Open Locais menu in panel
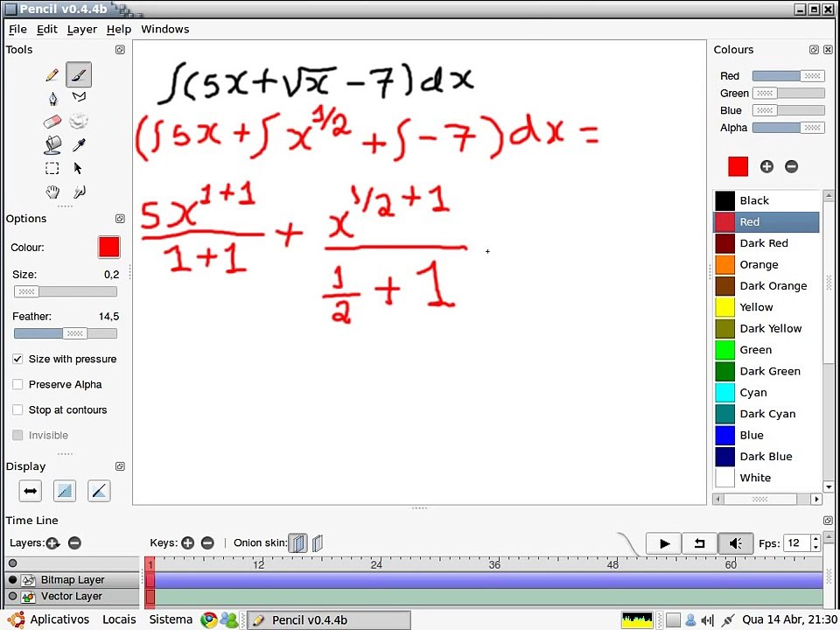This screenshot has width=840, height=630. click(x=119, y=619)
